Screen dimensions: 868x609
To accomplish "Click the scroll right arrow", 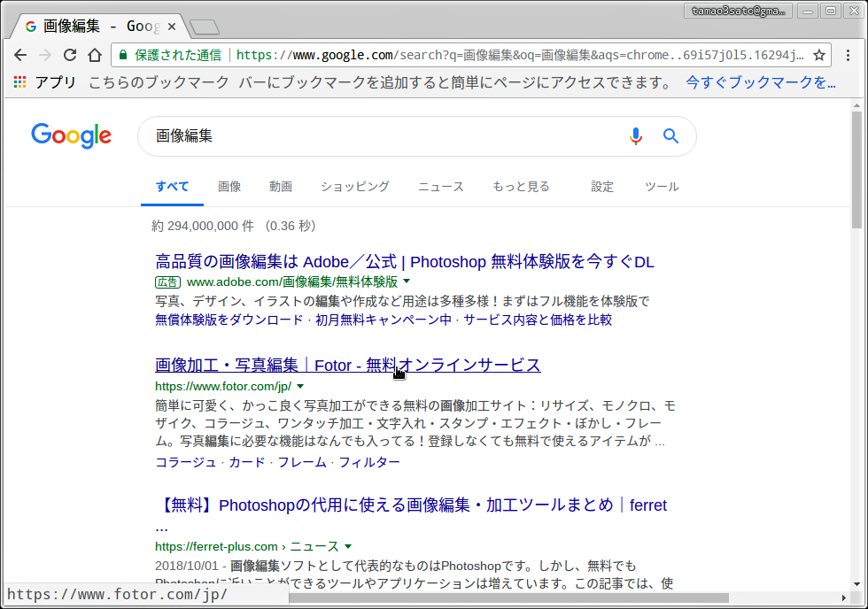I will [843, 598].
